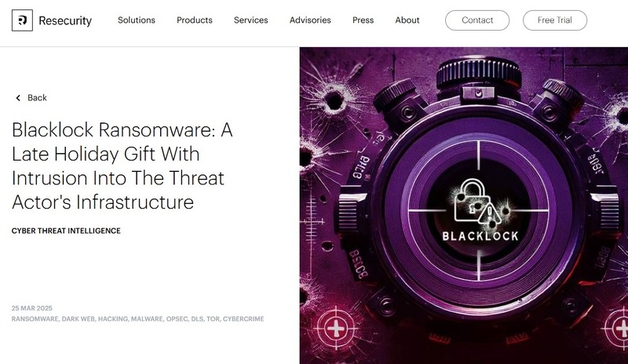Click the OPSEC tag
This screenshot has height=364, width=628.
(177, 319)
